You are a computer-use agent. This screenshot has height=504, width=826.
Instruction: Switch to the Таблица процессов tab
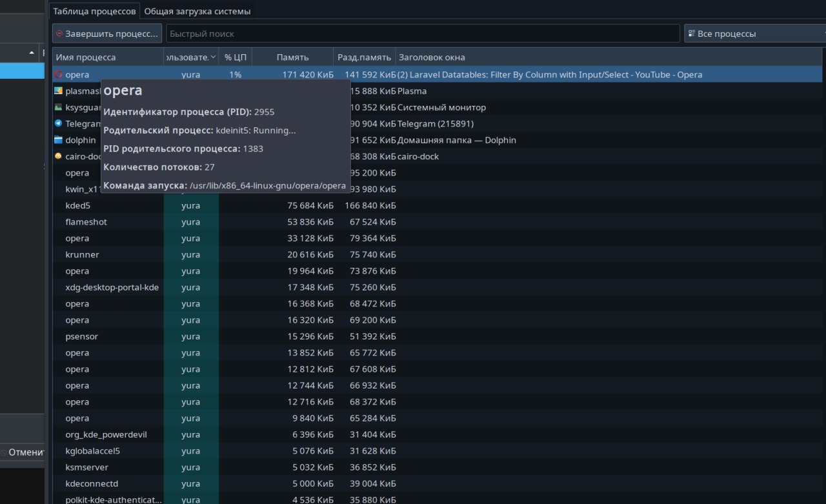click(x=94, y=11)
